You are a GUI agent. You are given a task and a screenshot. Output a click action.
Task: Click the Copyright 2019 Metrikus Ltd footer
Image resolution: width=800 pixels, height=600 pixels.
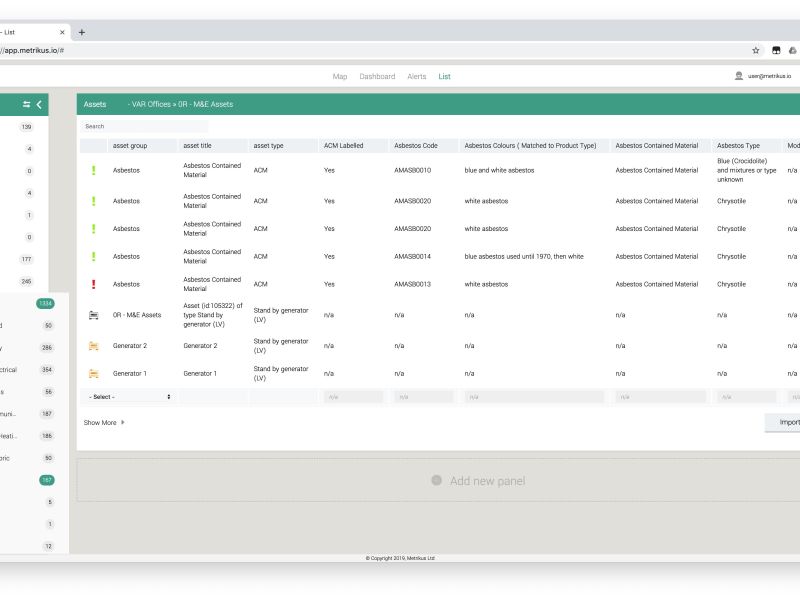point(400,558)
